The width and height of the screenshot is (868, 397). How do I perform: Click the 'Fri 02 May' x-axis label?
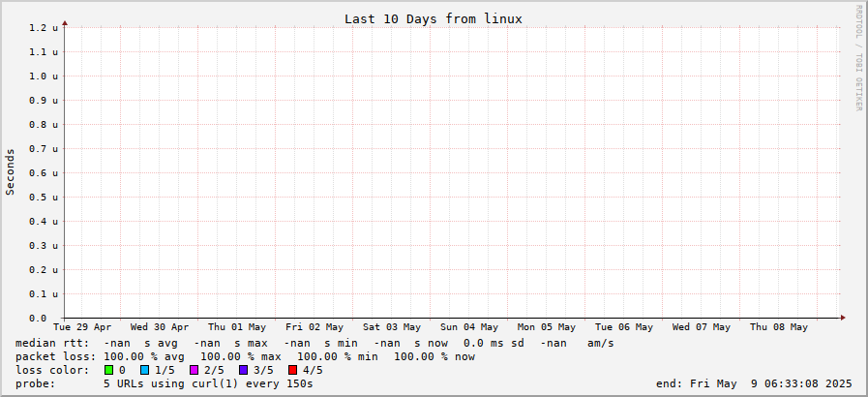[314, 327]
